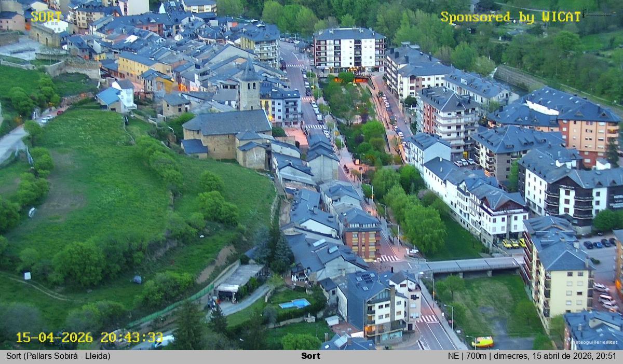Click the NE | 700m date info text
This screenshot has width=623, height=364.
(532, 356)
